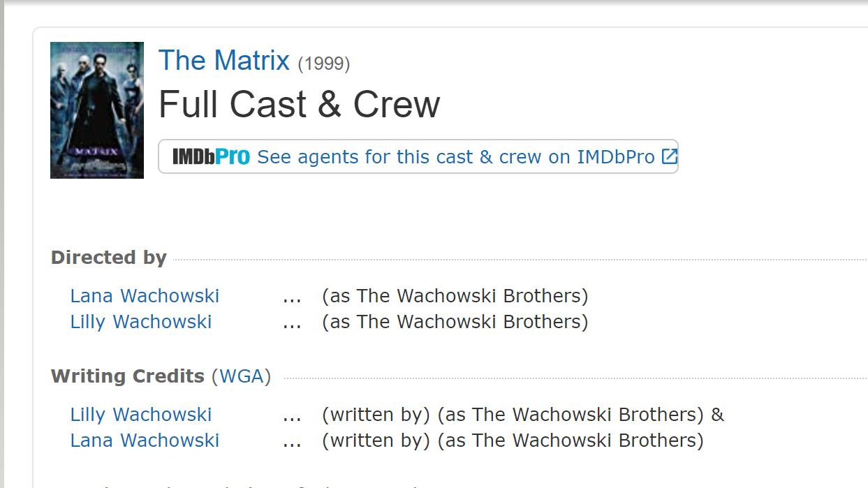The width and height of the screenshot is (868, 488).
Task: Click the dotted divider after Directed by
Action: tap(489, 256)
